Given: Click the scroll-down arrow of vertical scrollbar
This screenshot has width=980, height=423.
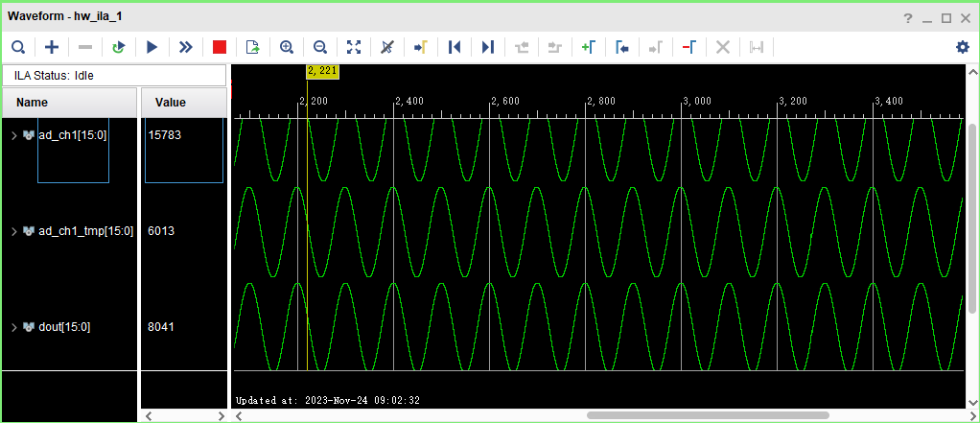Looking at the screenshot, I should click(x=972, y=403).
